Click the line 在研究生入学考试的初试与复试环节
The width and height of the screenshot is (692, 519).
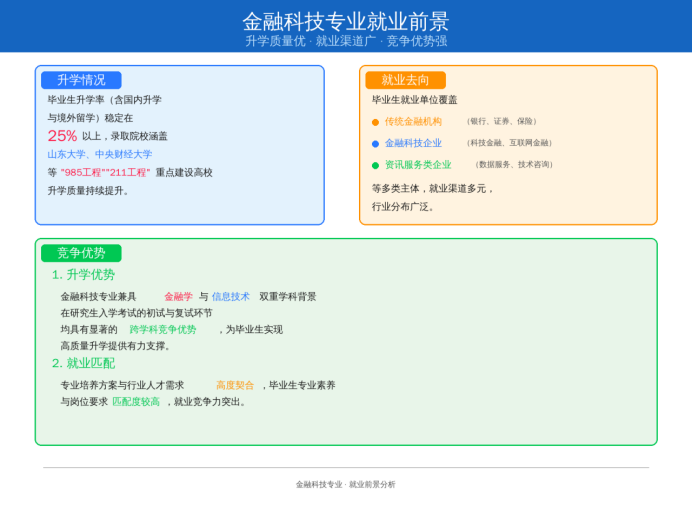tap(136, 313)
